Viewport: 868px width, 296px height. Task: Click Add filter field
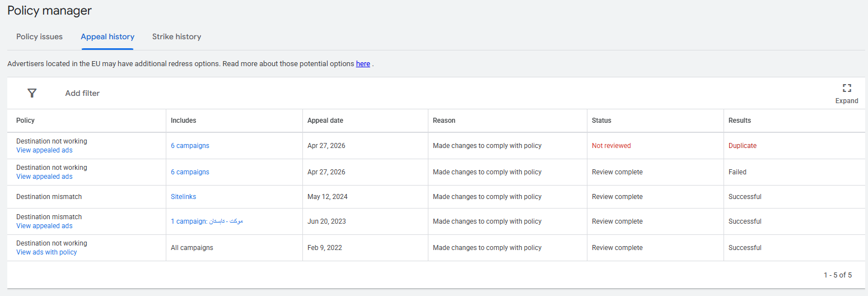(x=82, y=93)
